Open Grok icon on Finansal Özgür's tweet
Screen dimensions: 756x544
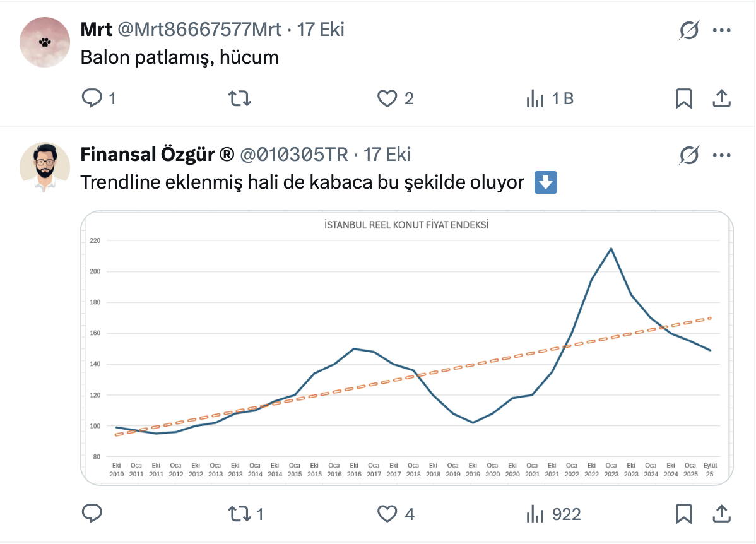tap(689, 155)
